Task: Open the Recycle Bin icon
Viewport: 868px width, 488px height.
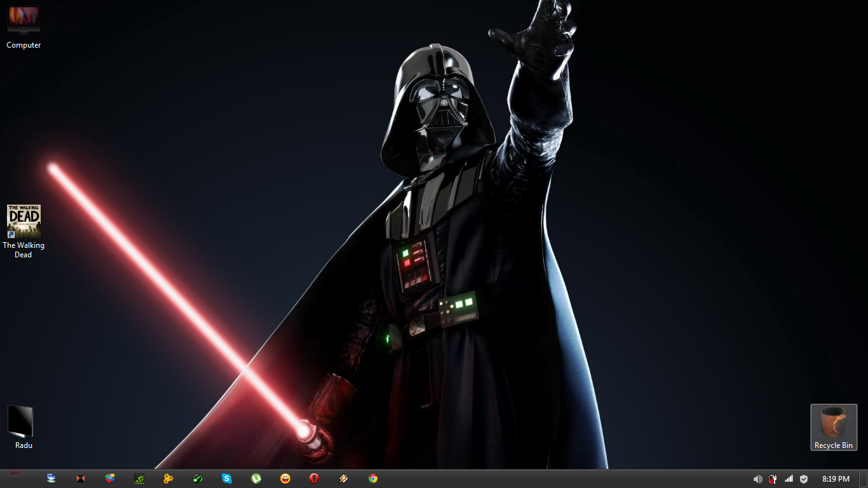Action: (x=834, y=427)
